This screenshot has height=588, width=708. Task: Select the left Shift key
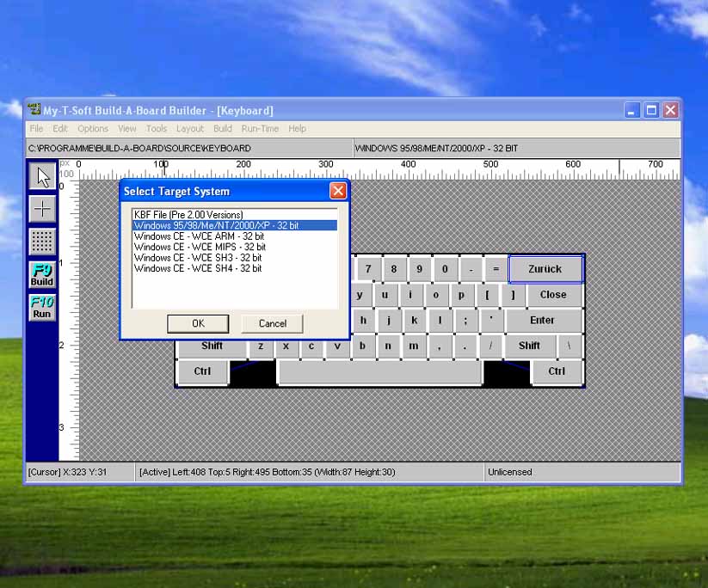[212, 346]
